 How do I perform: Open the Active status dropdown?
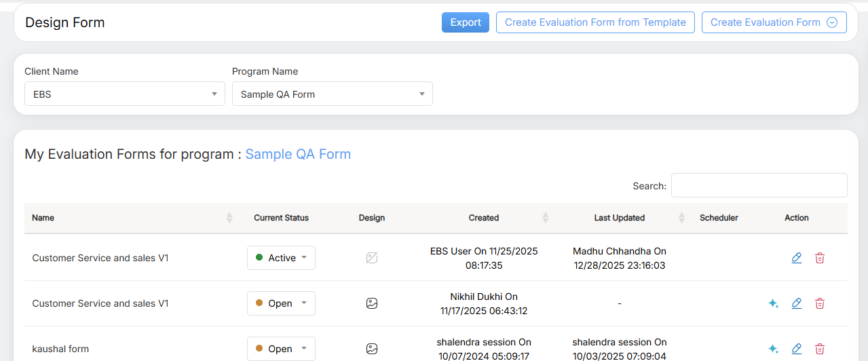tap(281, 258)
